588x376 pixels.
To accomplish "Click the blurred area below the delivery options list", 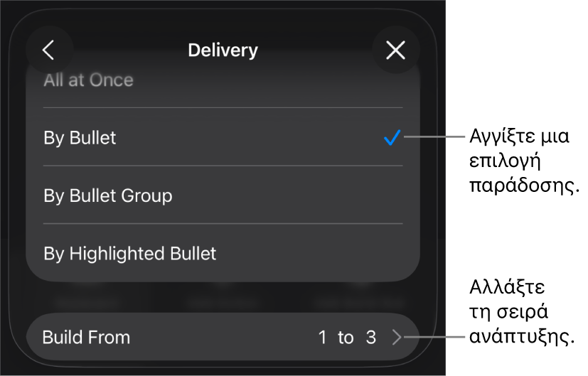I will coord(223,298).
